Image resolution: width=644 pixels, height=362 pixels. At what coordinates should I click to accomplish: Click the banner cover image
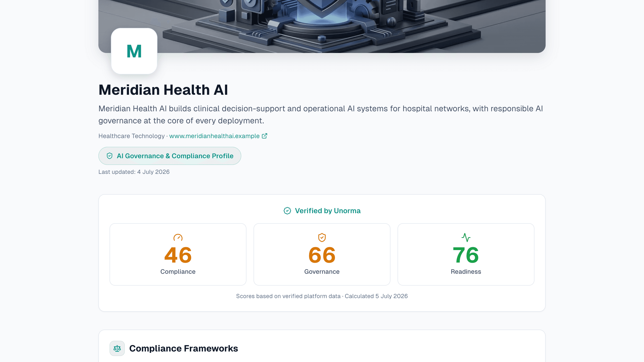click(322, 26)
